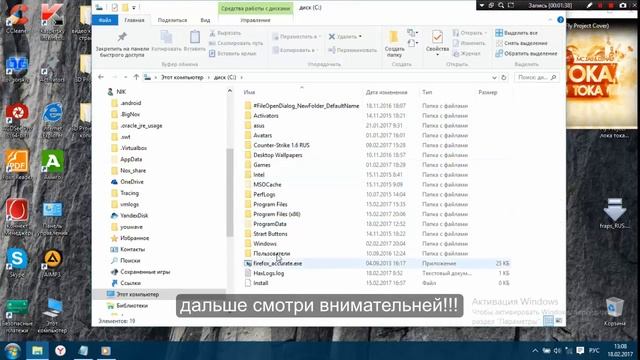Open Internet Explorer desktop icon
640x360 pixels.
coord(52,118)
